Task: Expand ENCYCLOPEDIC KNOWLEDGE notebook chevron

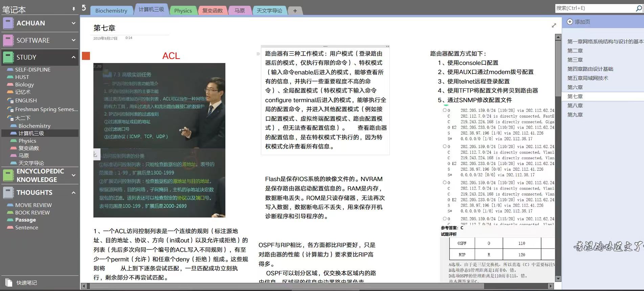Action: (x=73, y=175)
